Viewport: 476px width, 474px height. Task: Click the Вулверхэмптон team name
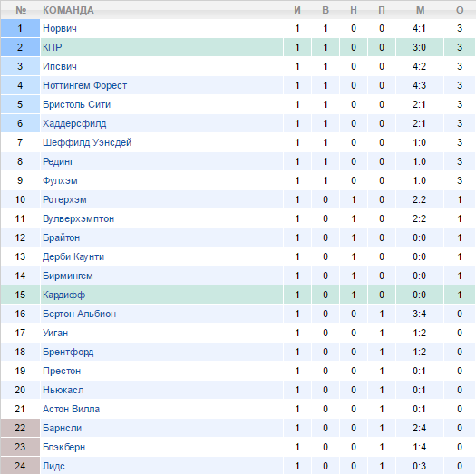click(78, 218)
